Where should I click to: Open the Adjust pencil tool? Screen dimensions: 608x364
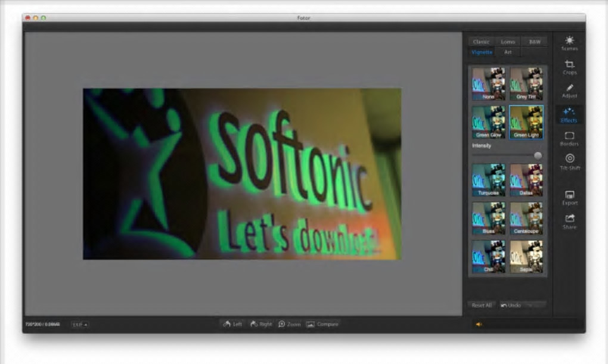point(569,91)
